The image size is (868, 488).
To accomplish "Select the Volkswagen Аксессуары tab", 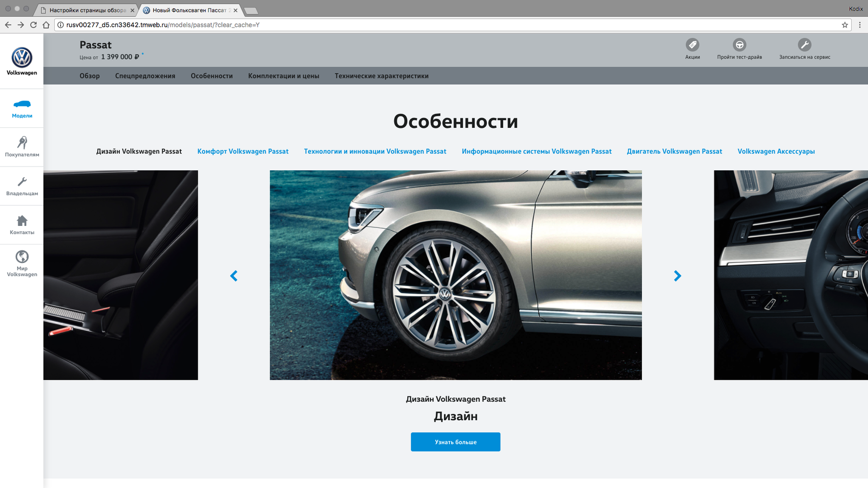I will tap(776, 151).
